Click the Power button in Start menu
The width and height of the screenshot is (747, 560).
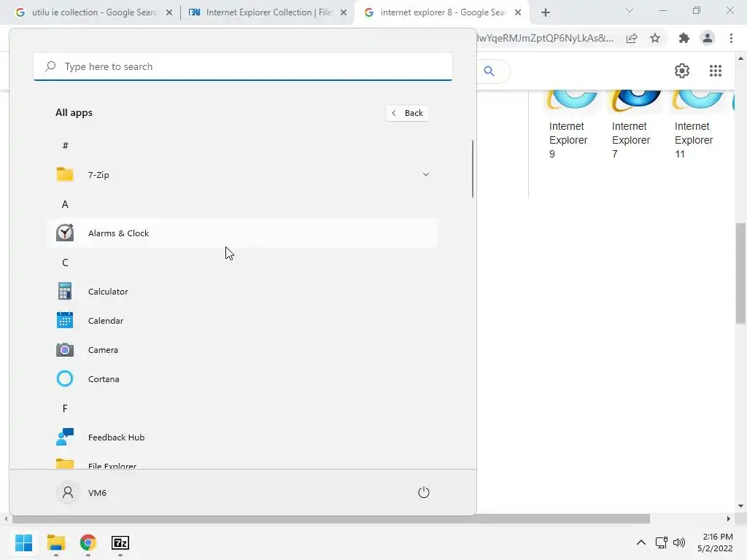pos(424,492)
